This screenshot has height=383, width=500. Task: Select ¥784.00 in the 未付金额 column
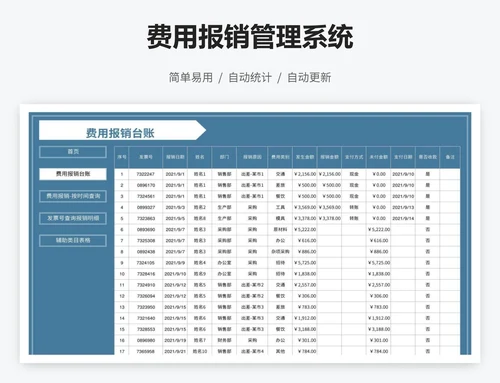[379, 351]
